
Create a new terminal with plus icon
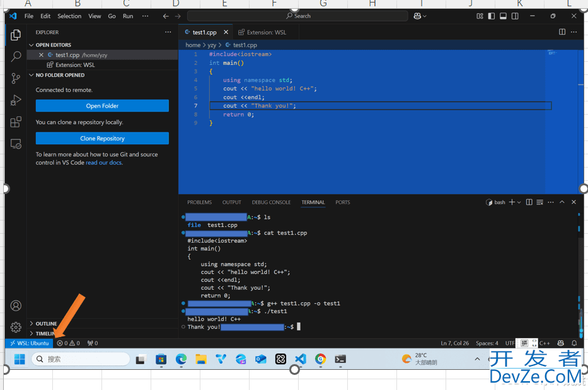[x=512, y=202]
